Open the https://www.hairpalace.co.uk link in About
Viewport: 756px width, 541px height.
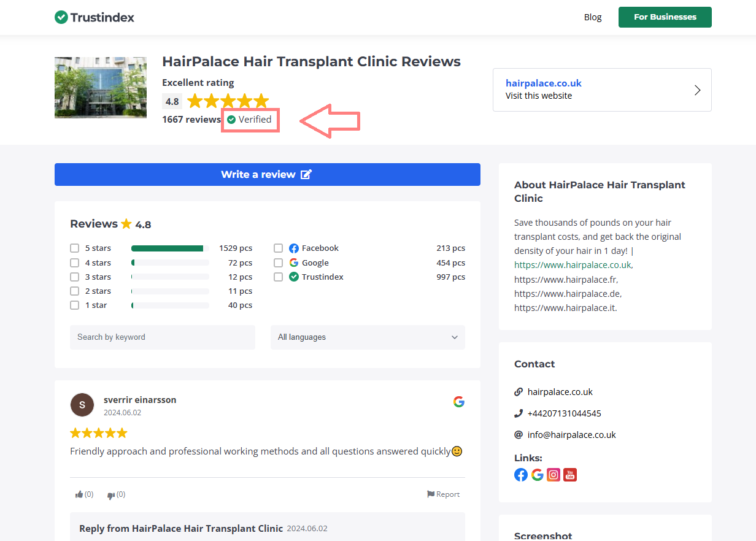573,265
